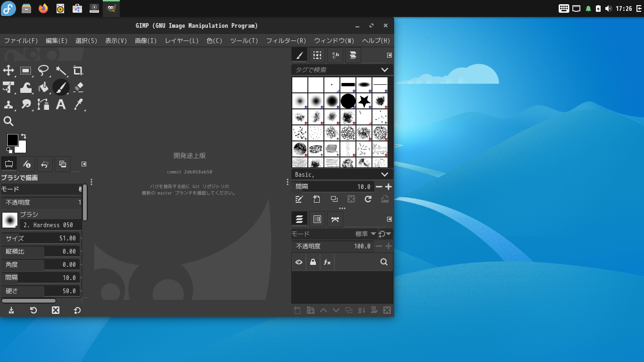Select the Rectangle Select tool
This screenshot has height=362, width=644.
(26, 71)
